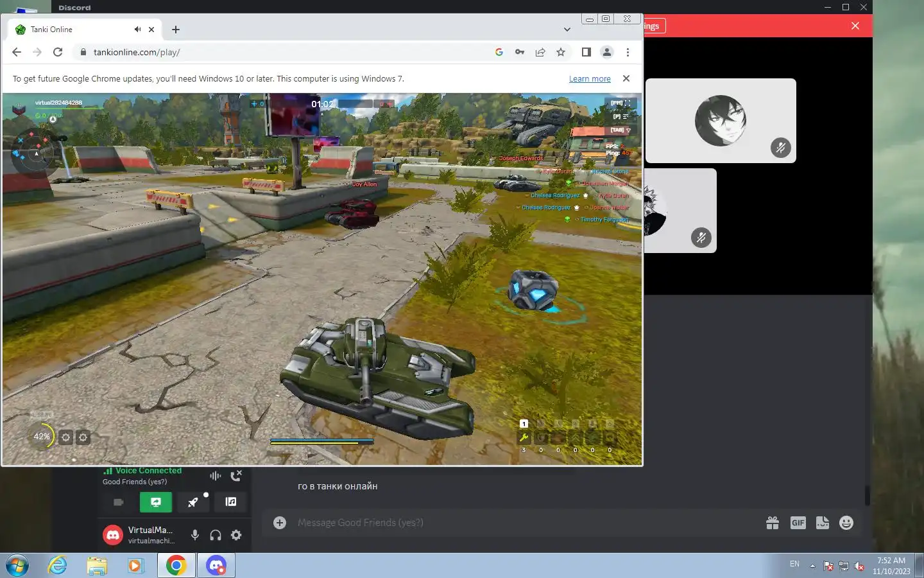
Task: Disconnect from the voice call
Action: coord(236,476)
